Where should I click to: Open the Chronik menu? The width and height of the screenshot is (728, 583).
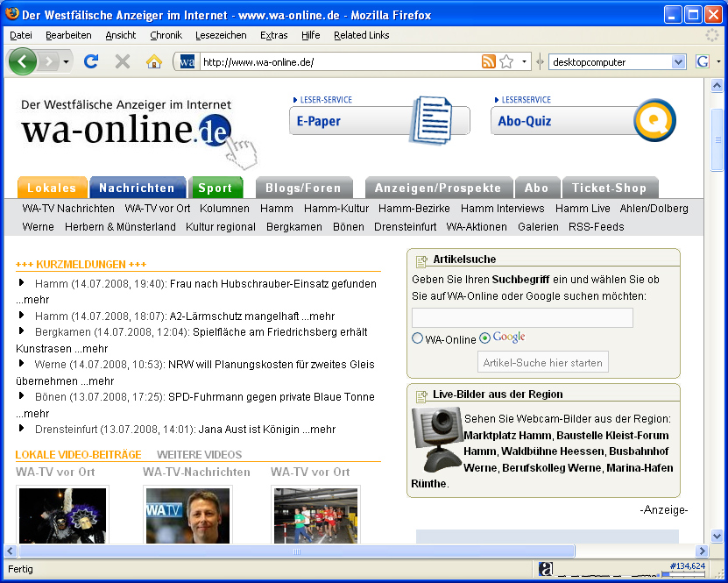click(166, 35)
